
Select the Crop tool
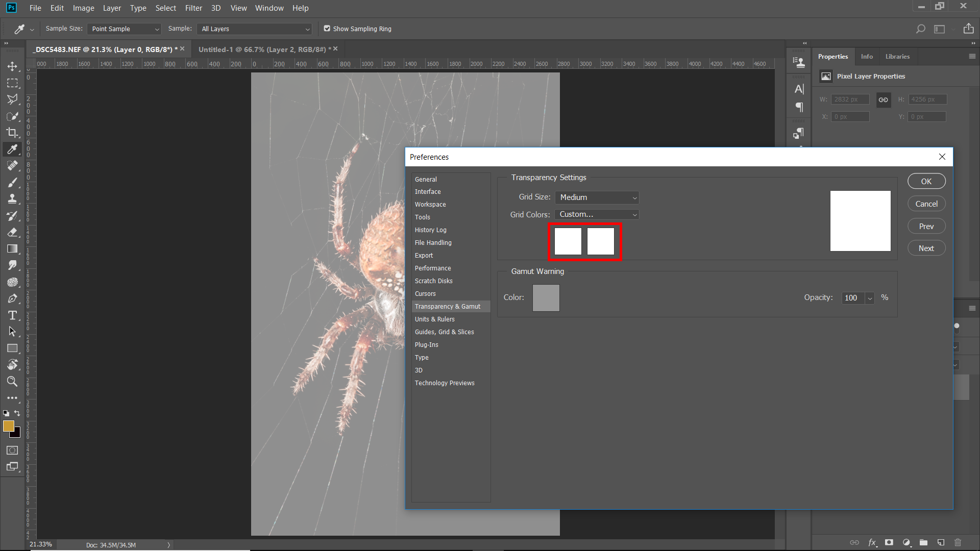[13, 133]
